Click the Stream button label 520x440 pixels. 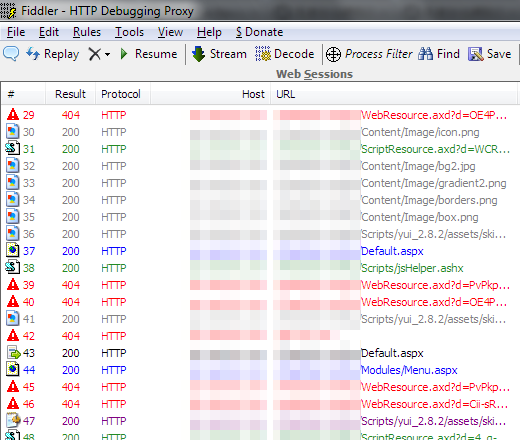(228, 54)
